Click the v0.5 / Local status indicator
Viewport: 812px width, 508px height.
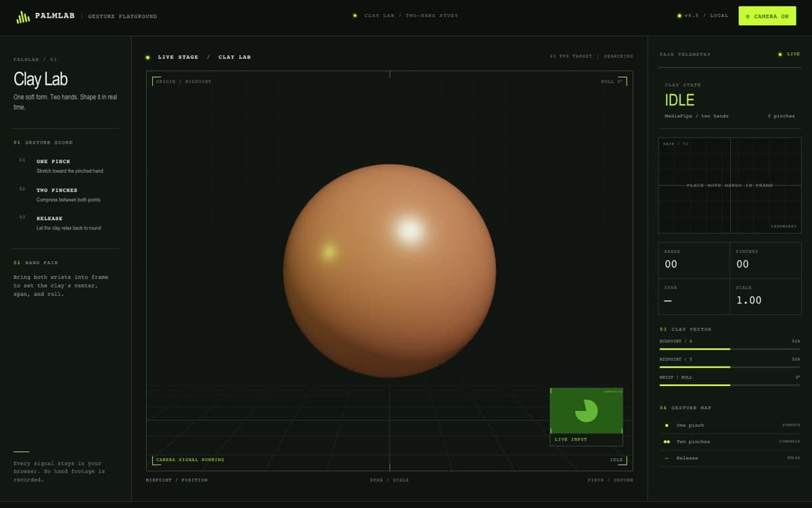(x=703, y=16)
